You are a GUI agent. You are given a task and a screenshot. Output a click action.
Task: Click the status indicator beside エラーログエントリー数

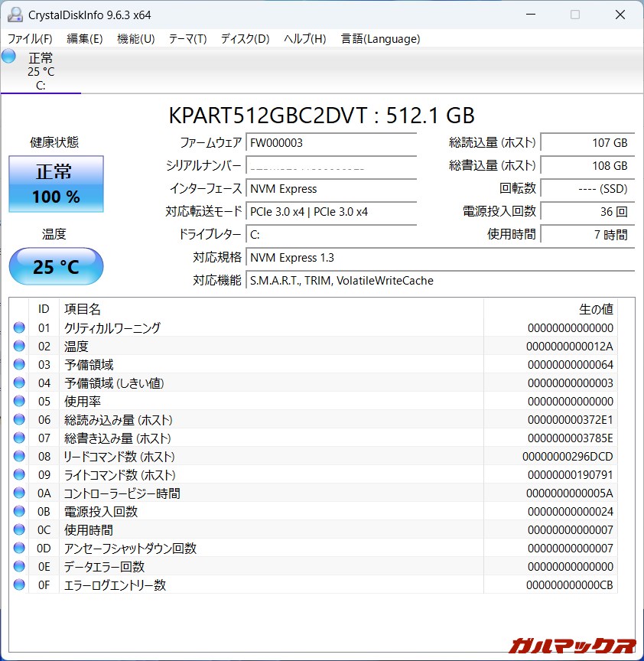pos(18,584)
